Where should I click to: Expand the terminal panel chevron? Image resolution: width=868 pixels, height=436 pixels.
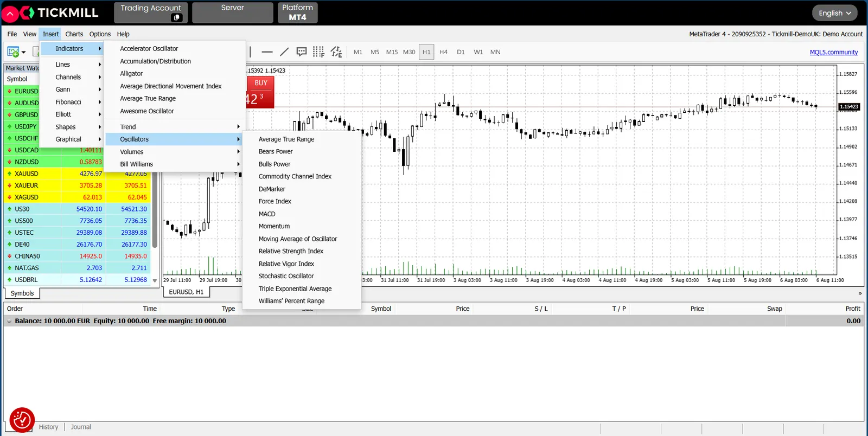click(860, 293)
